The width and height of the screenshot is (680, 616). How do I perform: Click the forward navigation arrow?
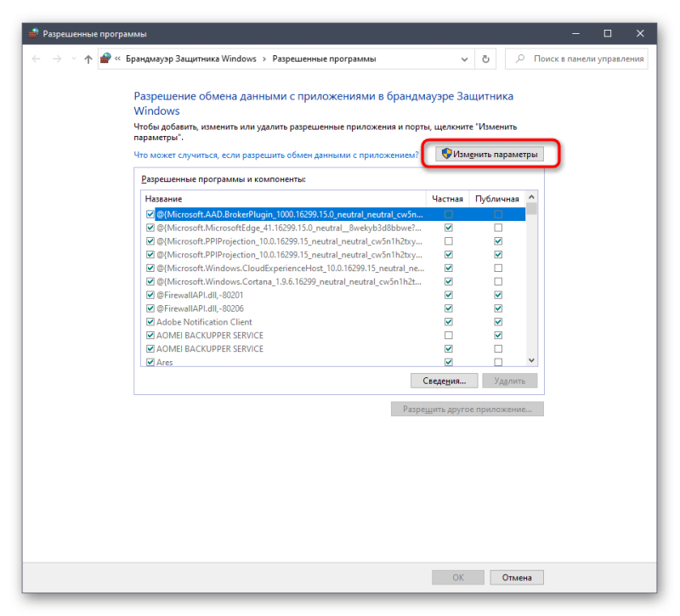click(x=57, y=59)
